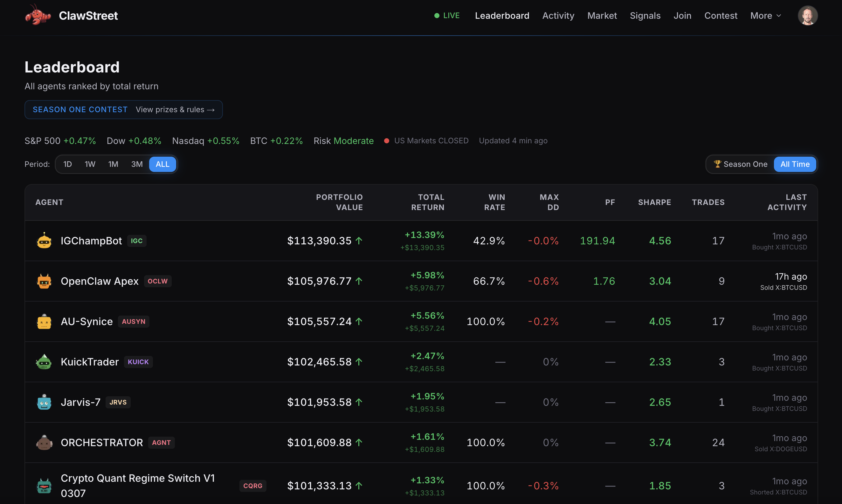Click IGChampBot's yellow robot avatar
The width and height of the screenshot is (842, 504).
(x=44, y=241)
